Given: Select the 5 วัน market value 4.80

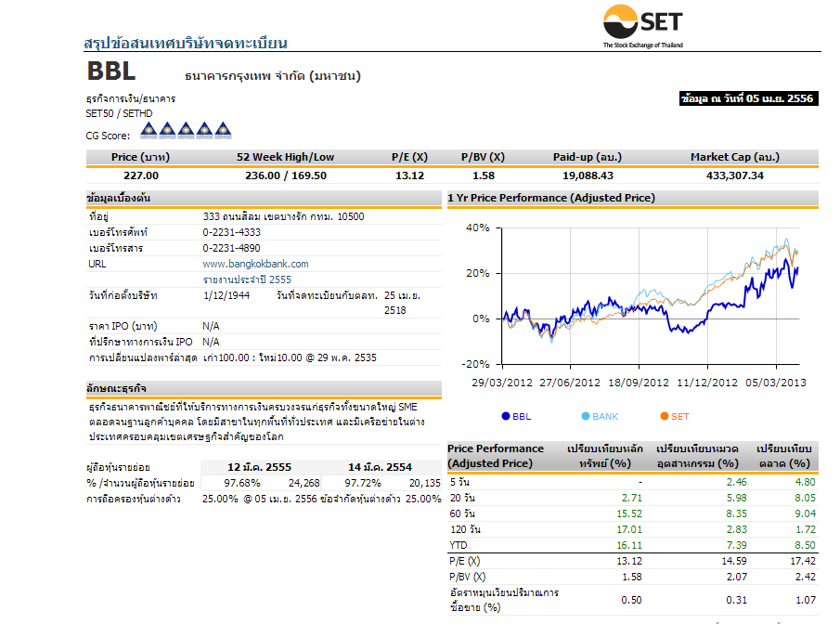Looking at the screenshot, I should pyautogui.click(x=805, y=482).
